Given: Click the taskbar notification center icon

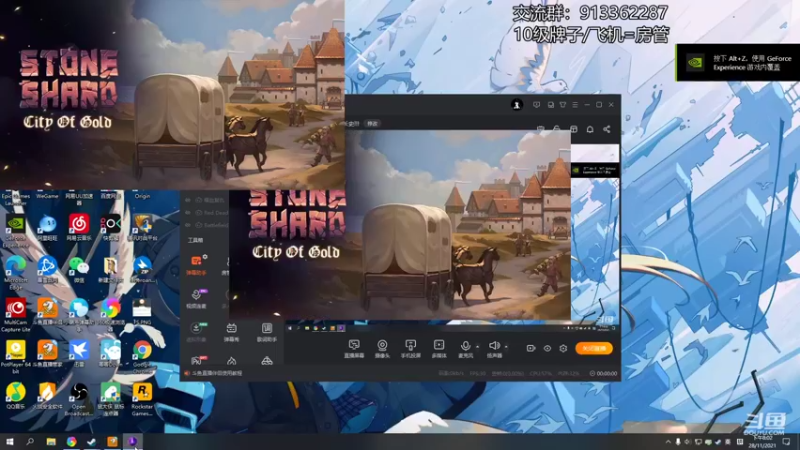Looking at the screenshot, I should coord(786,442).
